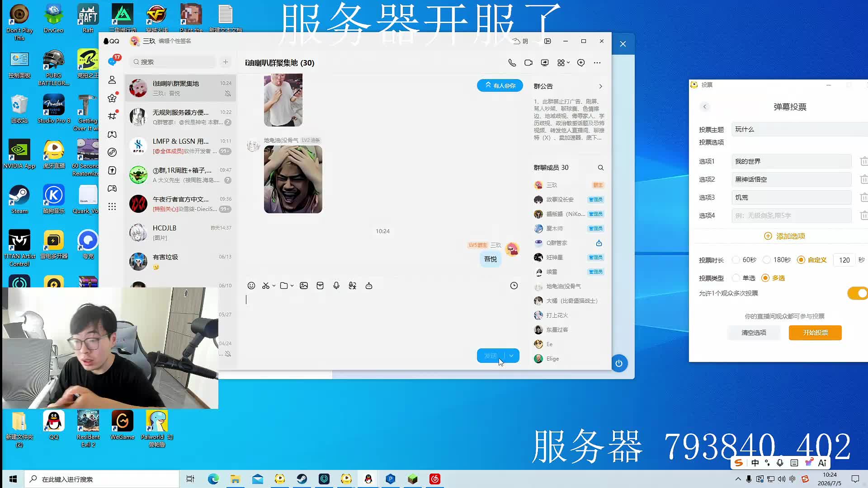Show hidden tray icons arrow
Image resolution: width=868 pixels, height=488 pixels.
coord(738,479)
